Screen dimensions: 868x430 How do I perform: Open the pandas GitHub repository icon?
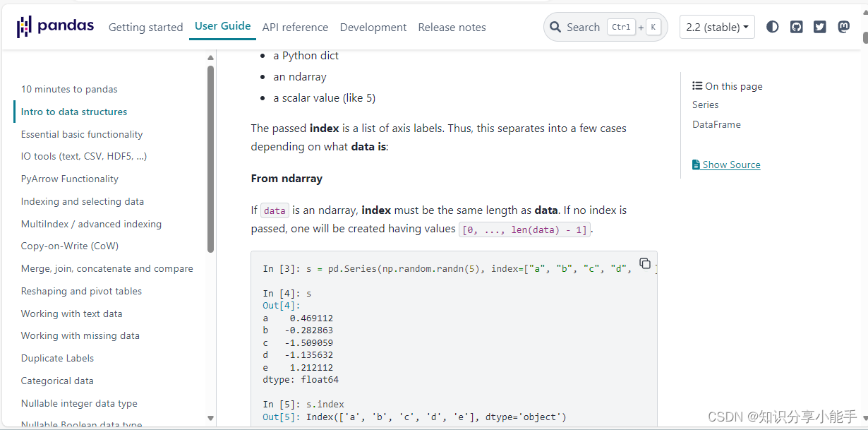[x=796, y=27]
